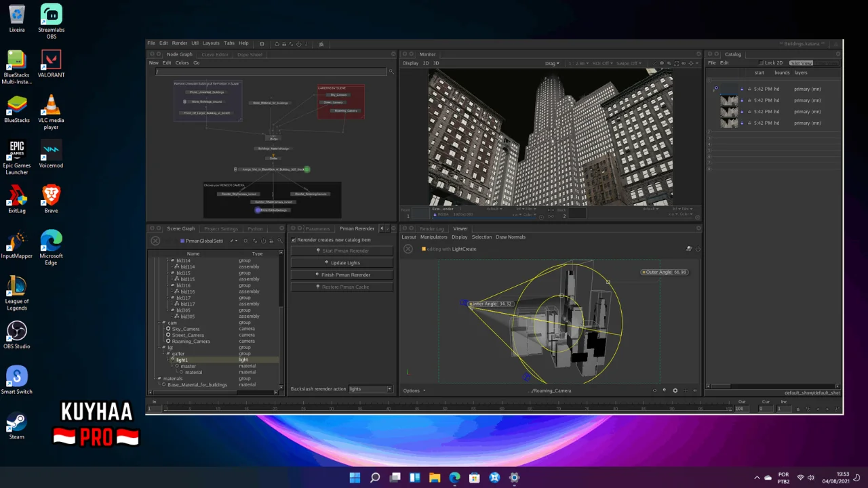
Task: Open the Layouts menu
Action: click(x=211, y=43)
